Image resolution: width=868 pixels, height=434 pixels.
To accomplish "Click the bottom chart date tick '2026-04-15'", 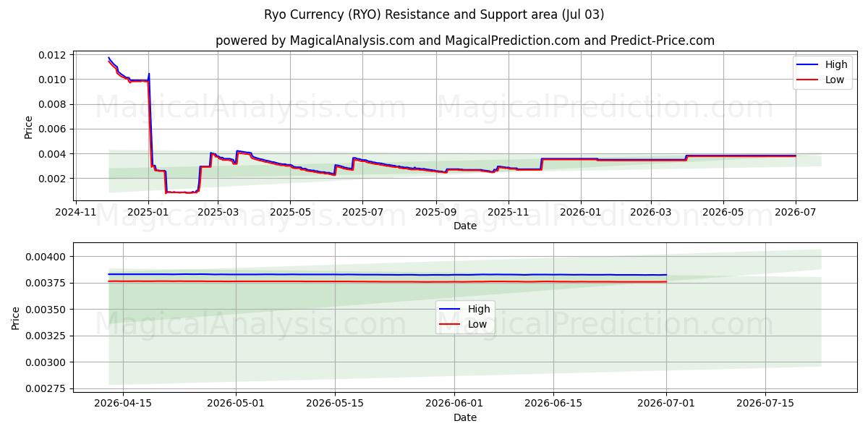I will click(123, 404).
